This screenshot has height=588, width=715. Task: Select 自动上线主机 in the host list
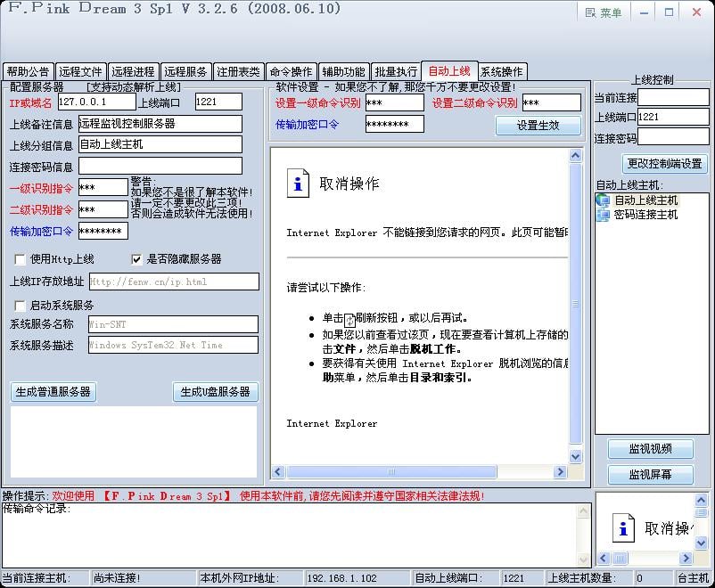[x=645, y=200]
